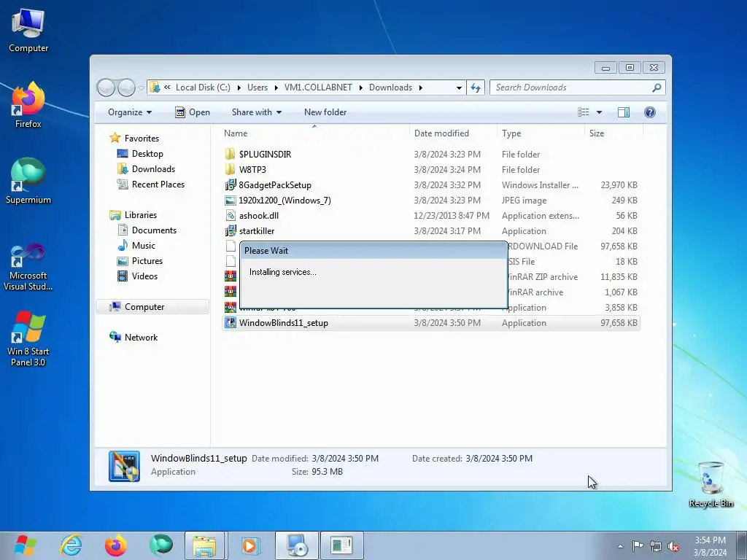This screenshot has width=747, height=560.
Task: Toggle the preview pane button
Action: pos(623,112)
